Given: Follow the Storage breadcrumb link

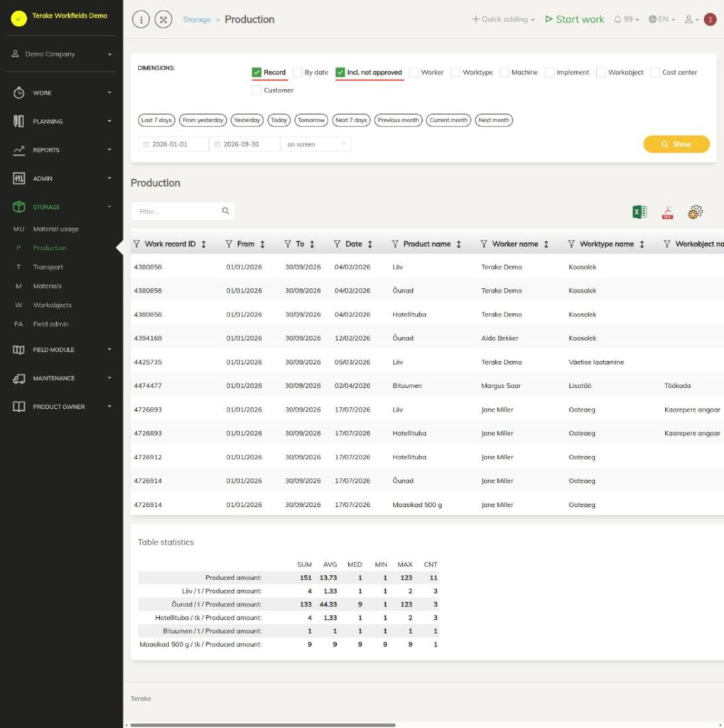Looking at the screenshot, I should point(197,19).
